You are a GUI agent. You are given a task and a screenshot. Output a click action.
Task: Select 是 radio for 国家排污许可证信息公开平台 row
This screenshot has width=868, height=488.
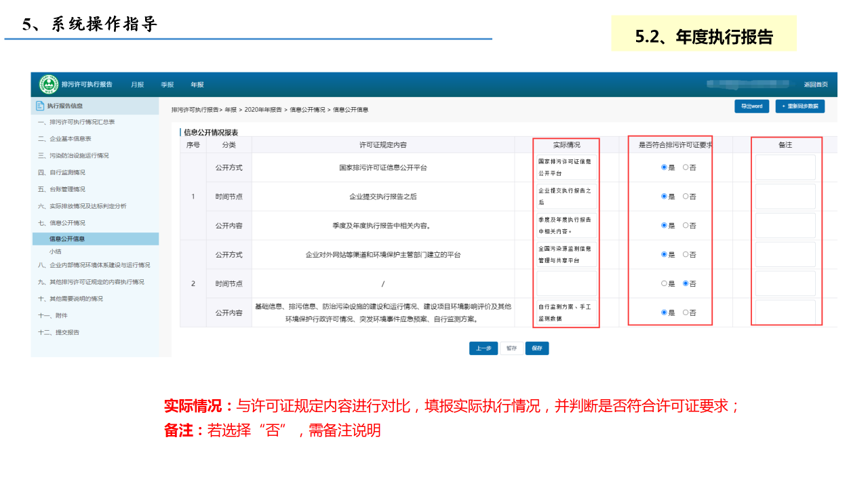click(x=665, y=167)
